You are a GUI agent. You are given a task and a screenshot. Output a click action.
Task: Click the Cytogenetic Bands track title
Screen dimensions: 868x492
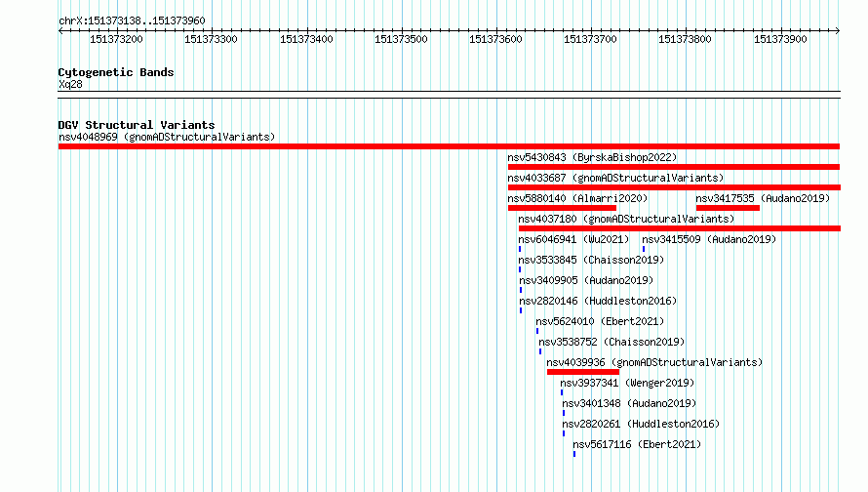coord(116,72)
